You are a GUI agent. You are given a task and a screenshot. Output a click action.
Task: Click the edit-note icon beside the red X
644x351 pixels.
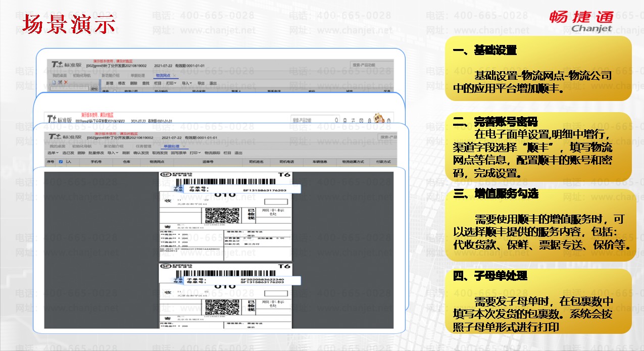pos(60,82)
